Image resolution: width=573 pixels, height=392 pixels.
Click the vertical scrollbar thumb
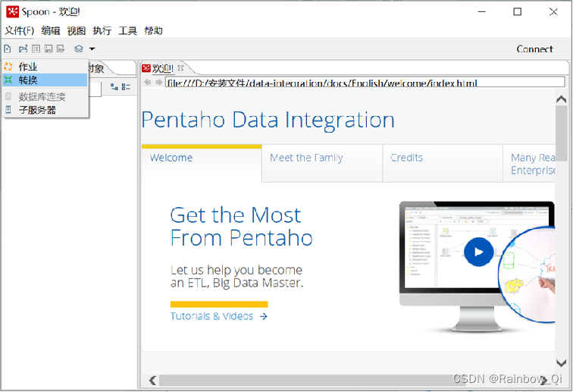561,133
